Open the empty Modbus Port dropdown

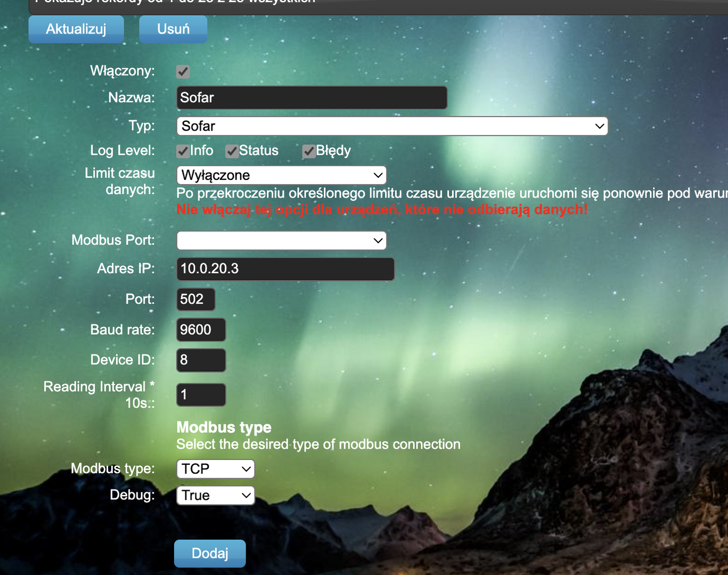point(281,240)
